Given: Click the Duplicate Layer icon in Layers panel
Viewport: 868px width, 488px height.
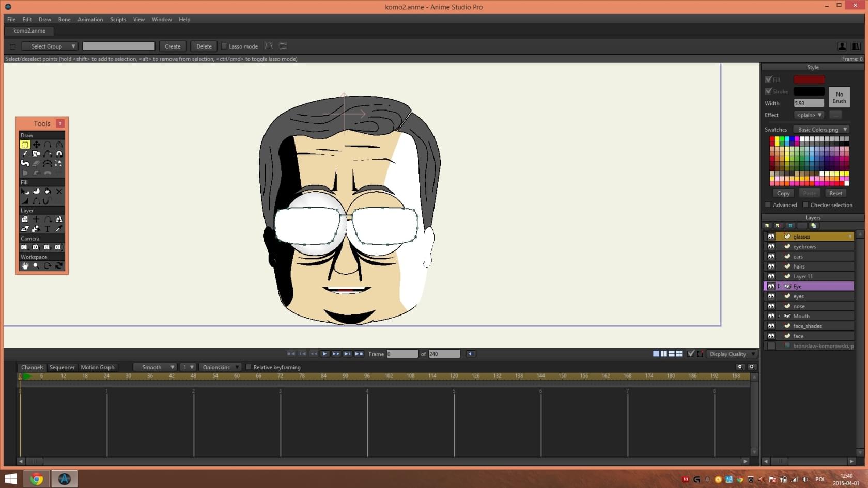Looking at the screenshot, I should pyautogui.click(x=813, y=226).
